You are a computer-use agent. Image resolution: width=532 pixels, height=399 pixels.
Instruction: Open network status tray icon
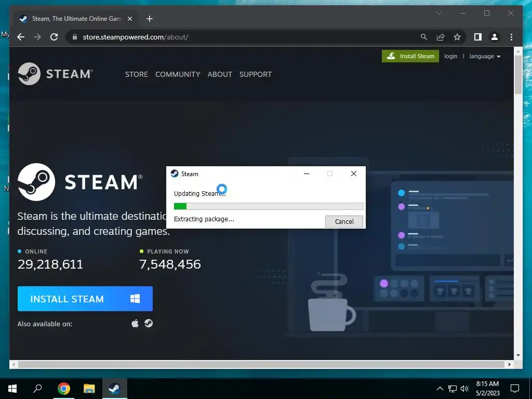pyautogui.click(x=453, y=389)
